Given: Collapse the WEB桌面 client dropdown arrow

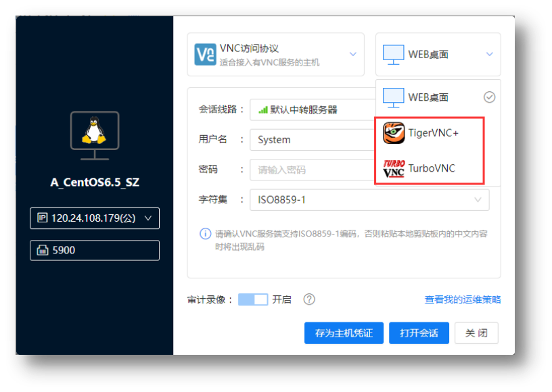Looking at the screenshot, I should [489, 54].
